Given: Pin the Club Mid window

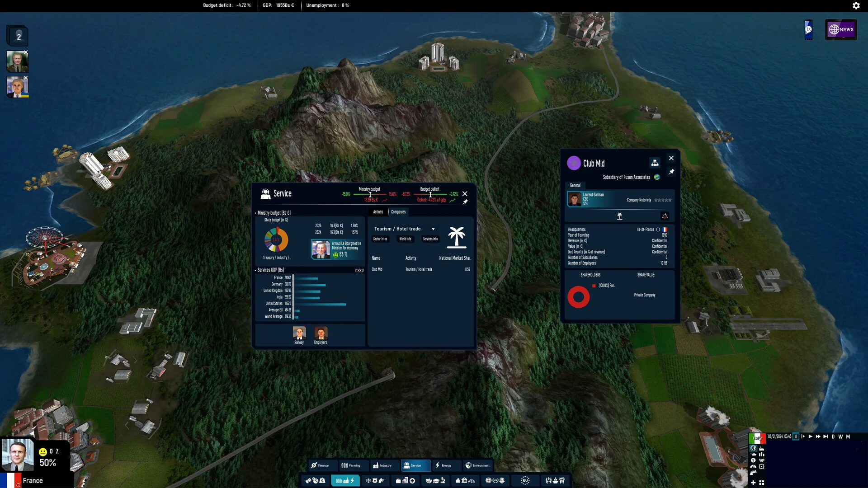Looking at the screenshot, I should click(672, 172).
